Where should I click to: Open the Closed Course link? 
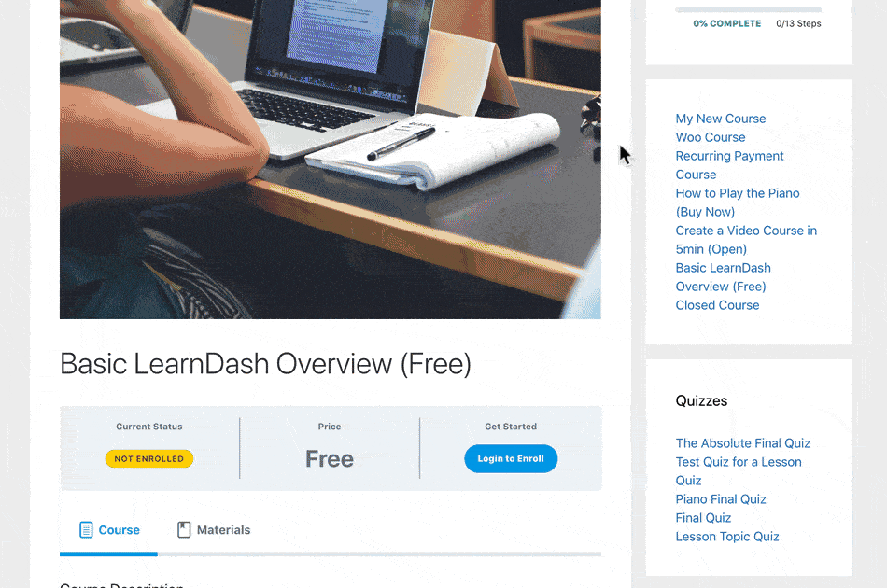pos(717,305)
